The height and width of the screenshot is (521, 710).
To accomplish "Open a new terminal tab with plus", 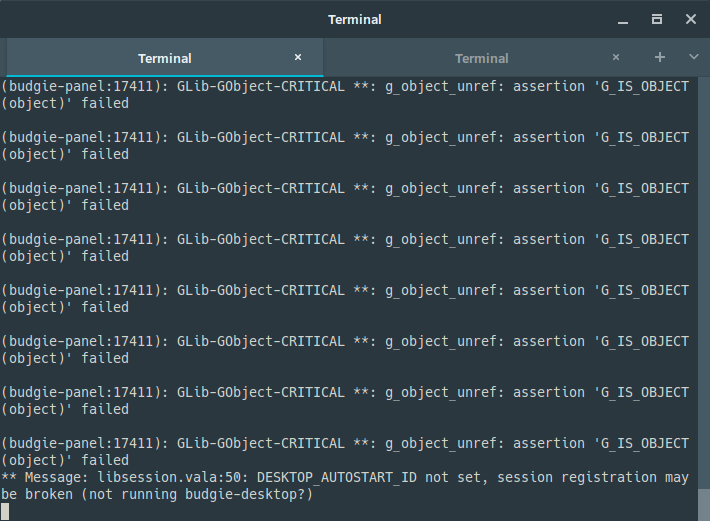I will (x=660, y=57).
